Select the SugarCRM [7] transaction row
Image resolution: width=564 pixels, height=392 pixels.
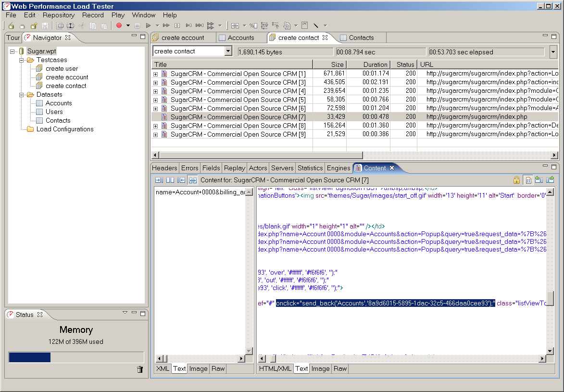tap(355, 117)
